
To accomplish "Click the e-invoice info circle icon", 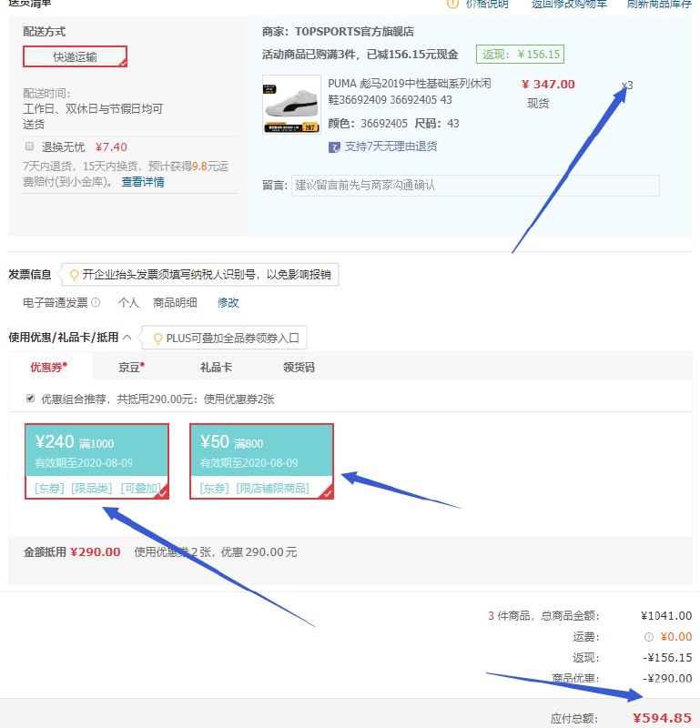I will 96,303.
